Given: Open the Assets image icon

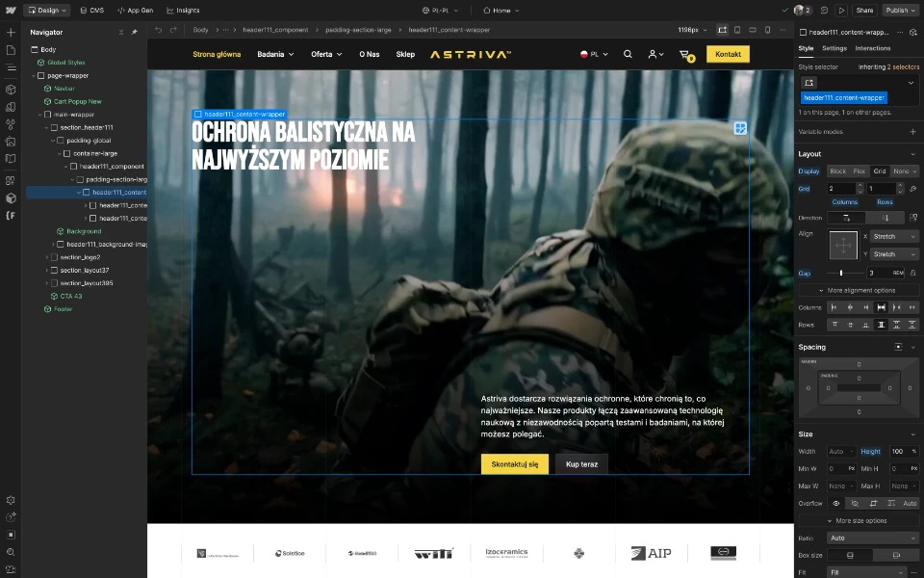Looking at the screenshot, I should (x=11, y=142).
